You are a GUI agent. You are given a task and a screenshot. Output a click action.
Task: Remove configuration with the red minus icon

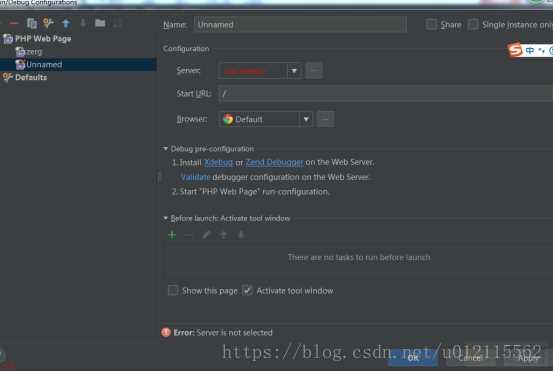click(x=13, y=24)
